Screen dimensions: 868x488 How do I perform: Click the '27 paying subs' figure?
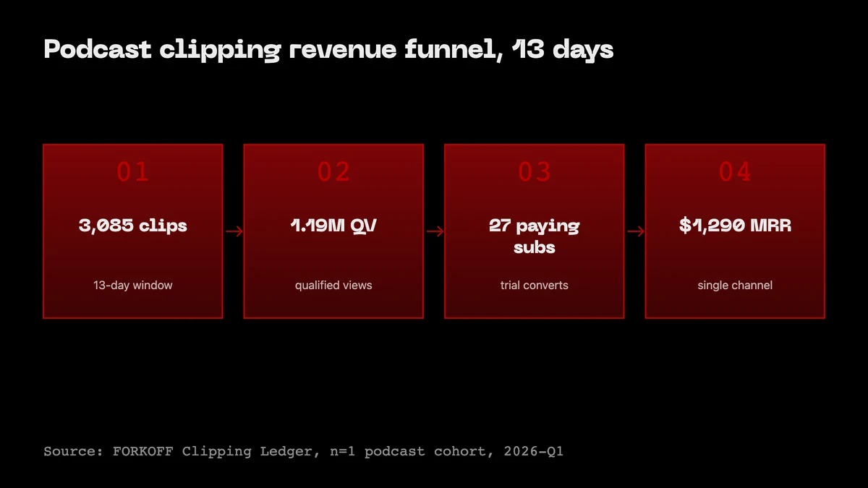[535, 236]
